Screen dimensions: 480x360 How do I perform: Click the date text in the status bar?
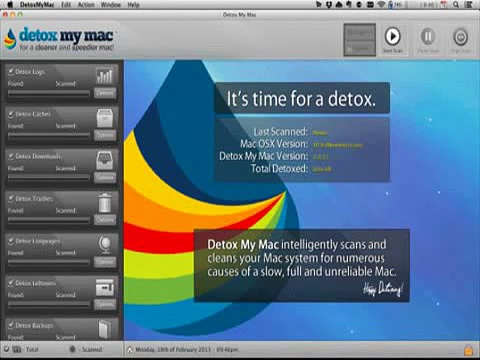click(x=187, y=350)
